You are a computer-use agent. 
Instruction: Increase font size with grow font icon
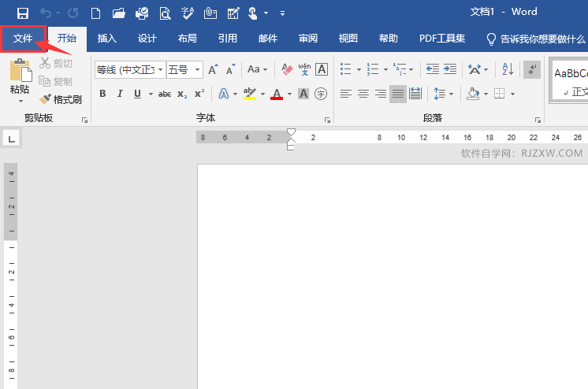click(x=213, y=70)
